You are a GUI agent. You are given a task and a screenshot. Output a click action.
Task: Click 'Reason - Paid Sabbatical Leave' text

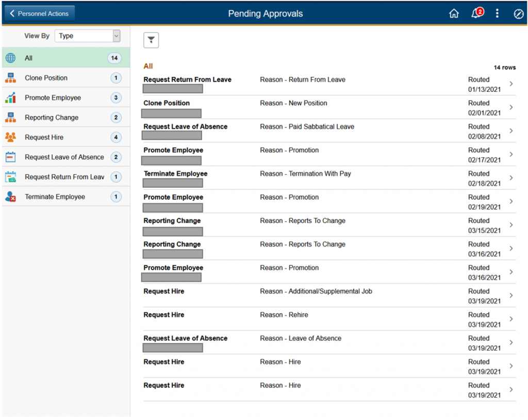click(x=307, y=127)
